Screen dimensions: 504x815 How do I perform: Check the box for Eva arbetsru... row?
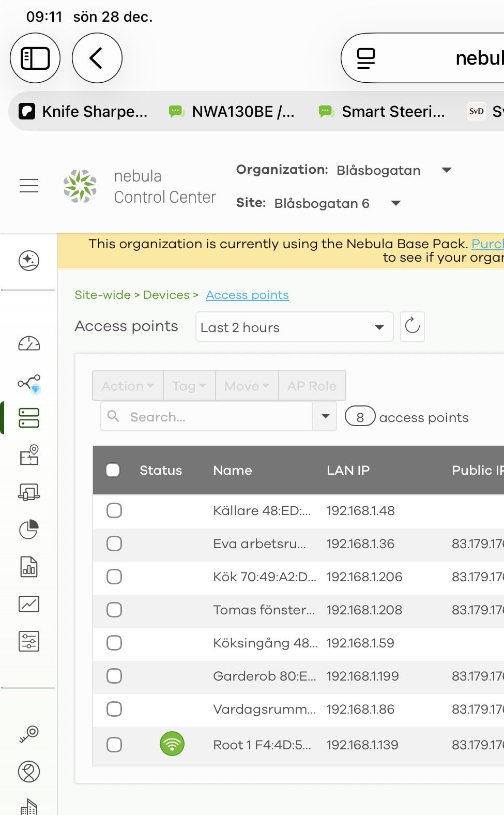114,544
